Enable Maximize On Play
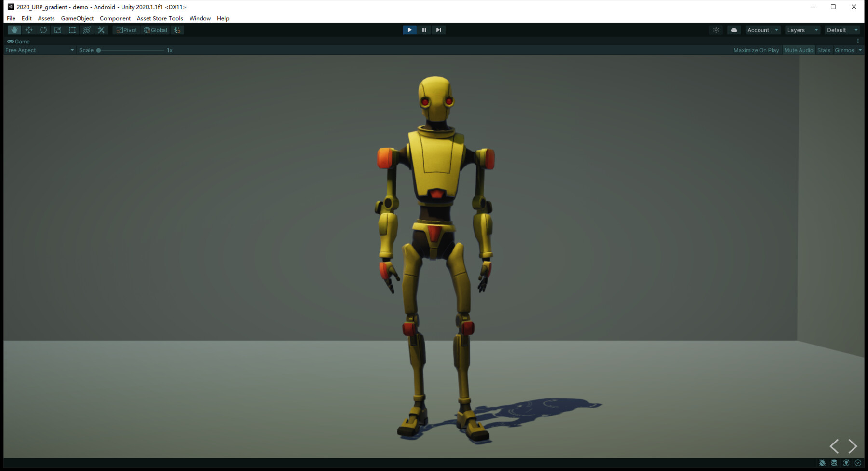Screen dimensions: 868x471 [755, 50]
